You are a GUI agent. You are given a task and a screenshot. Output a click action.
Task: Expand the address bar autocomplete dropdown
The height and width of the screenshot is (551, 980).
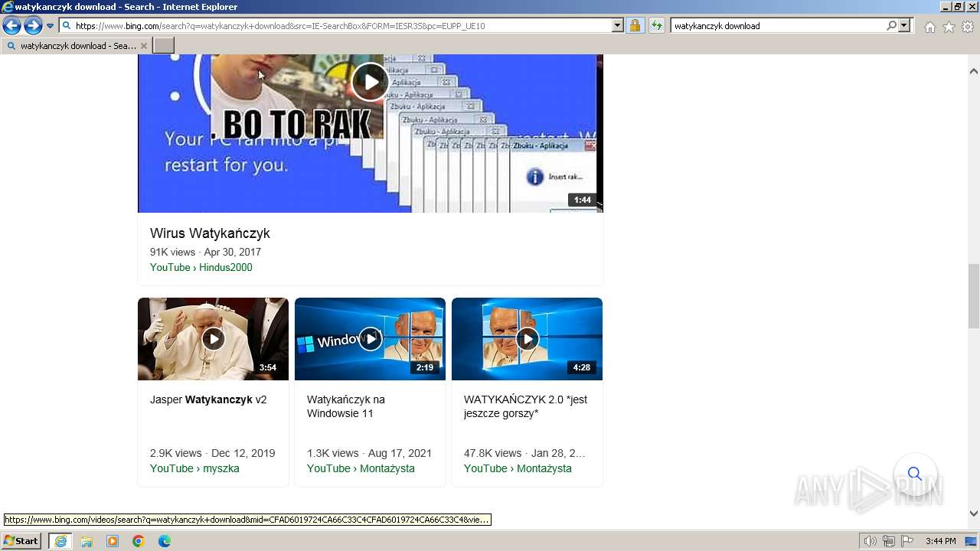click(618, 26)
